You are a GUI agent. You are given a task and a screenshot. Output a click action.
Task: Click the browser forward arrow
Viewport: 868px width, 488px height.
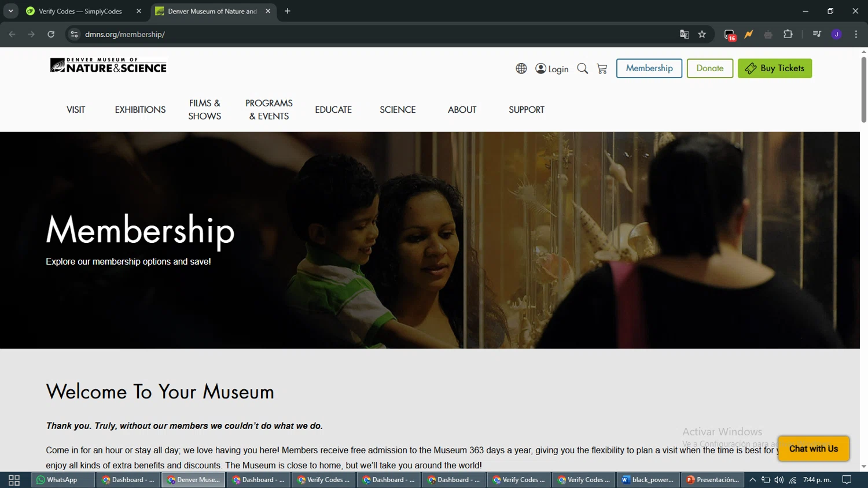(31, 34)
